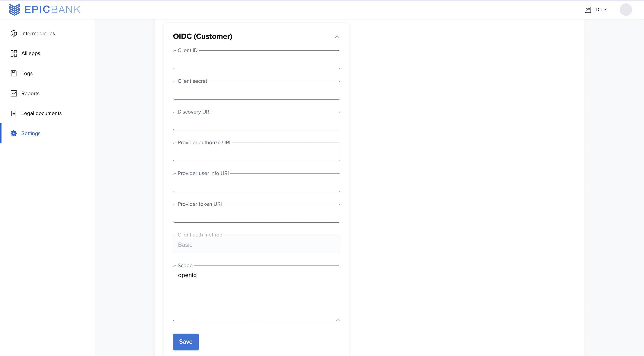The width and height of the screenshot is (644, 356).
Task: Click the Client ID input field
Action: (257, 60)
